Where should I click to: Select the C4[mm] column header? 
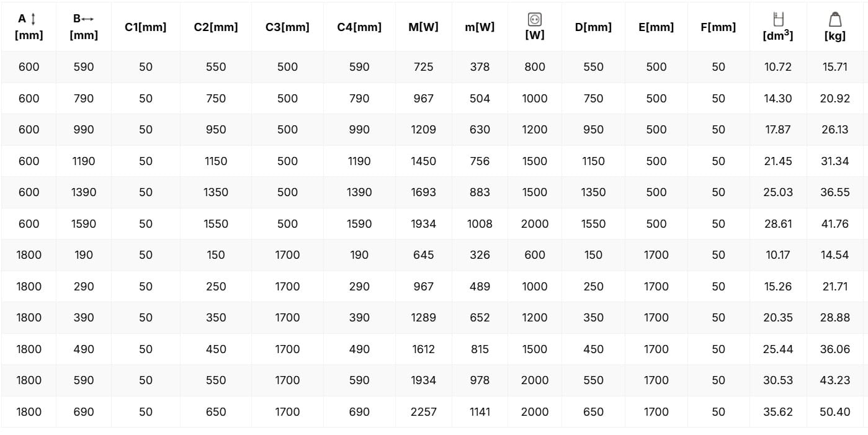359,27
